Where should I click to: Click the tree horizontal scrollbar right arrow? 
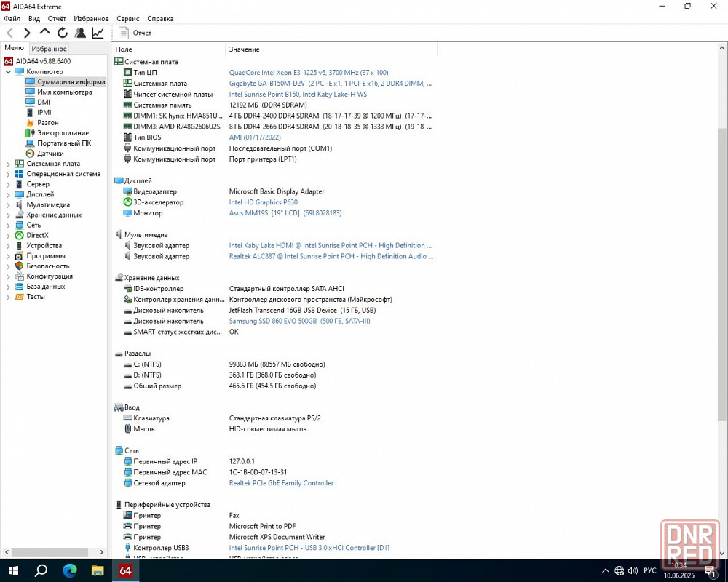click(102, 552)
